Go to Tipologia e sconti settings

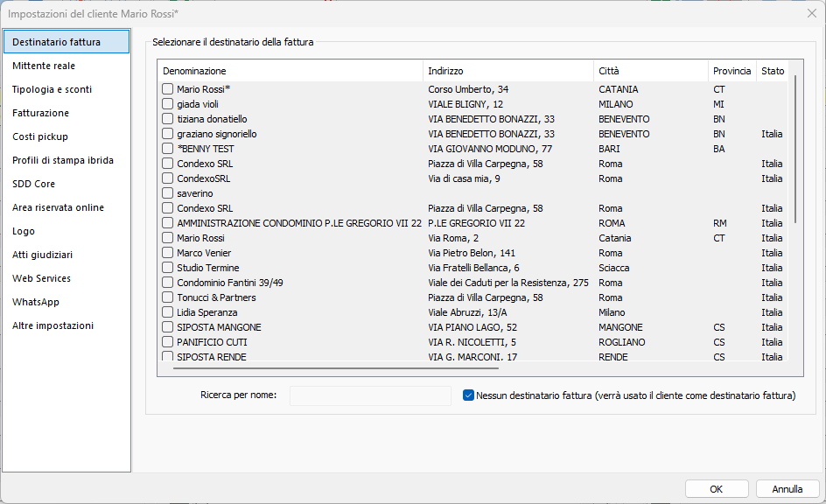52,89
